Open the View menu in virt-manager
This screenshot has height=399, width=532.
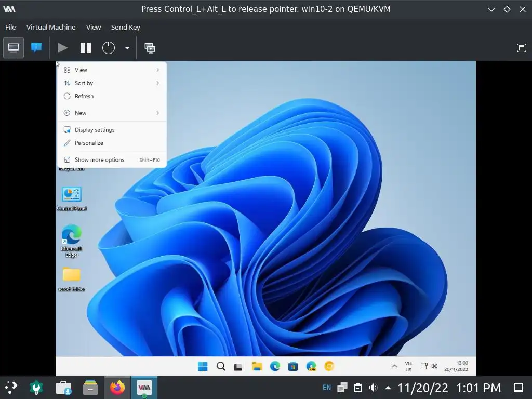click(x=94, y=27)
